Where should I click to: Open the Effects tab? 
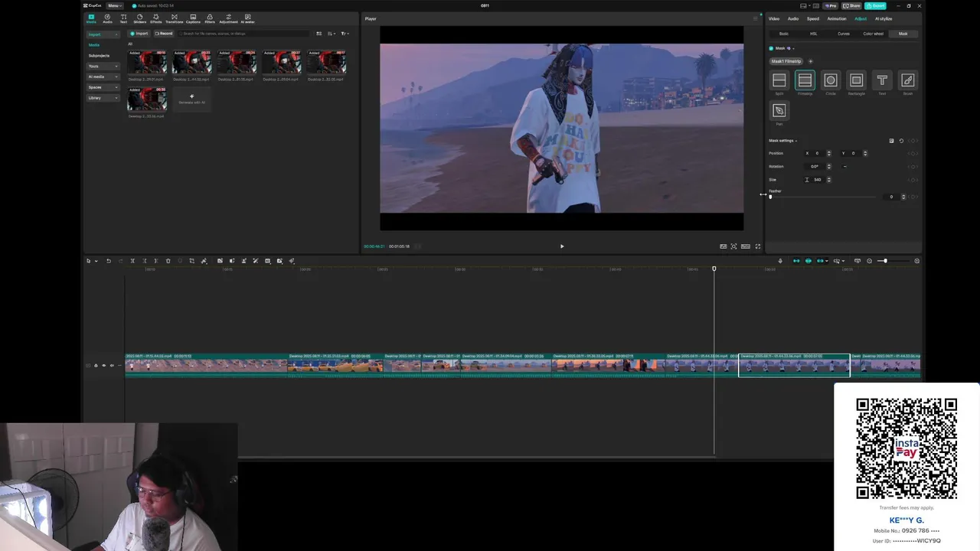coord(156,18)
